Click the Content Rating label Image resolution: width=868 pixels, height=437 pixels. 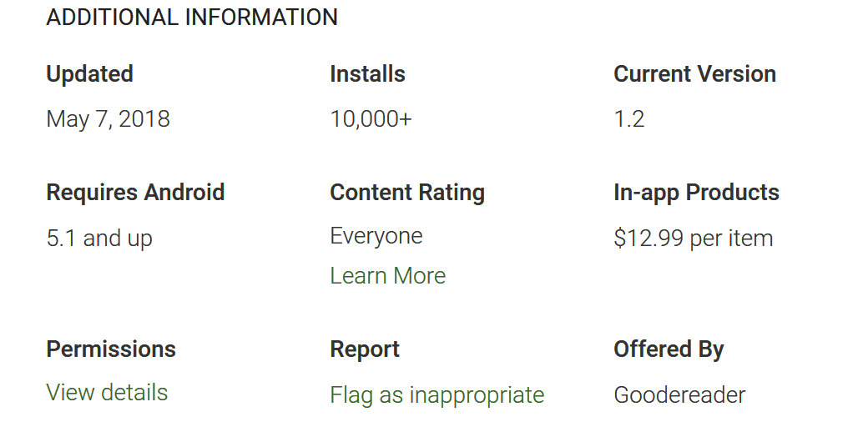tap(407, 193)
